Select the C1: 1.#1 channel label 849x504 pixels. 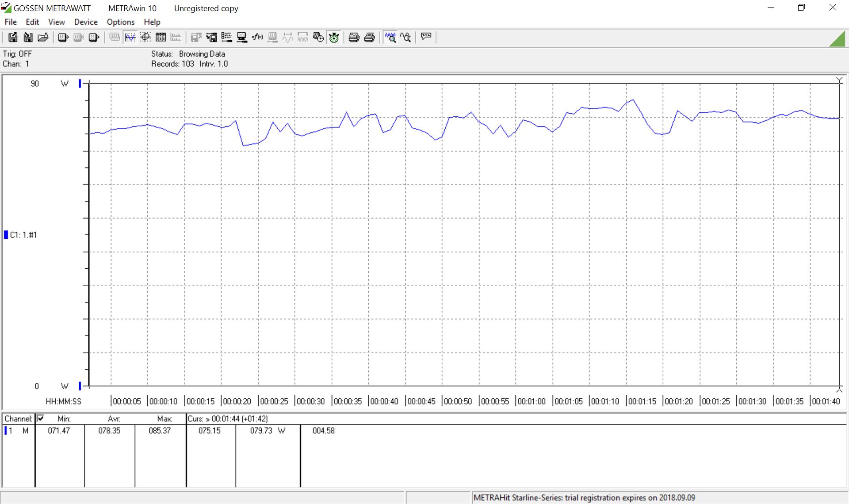click(23, 235)
